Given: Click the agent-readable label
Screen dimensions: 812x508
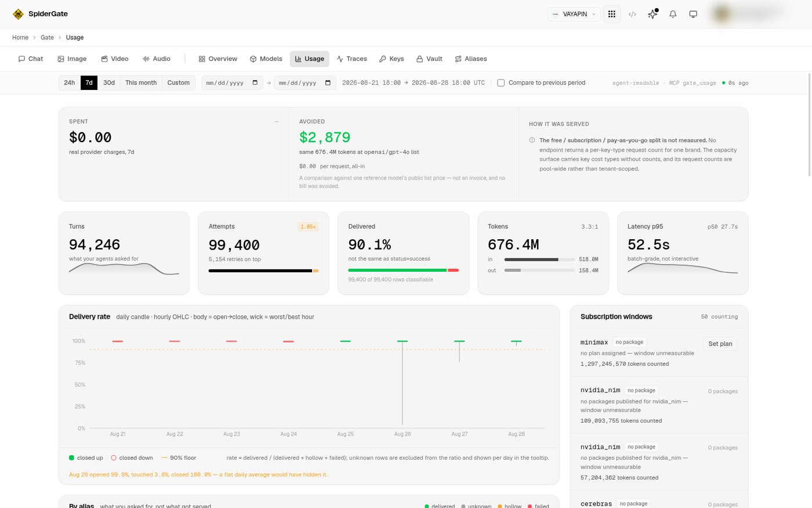Looking at the screenshot, I should [636, 83].
